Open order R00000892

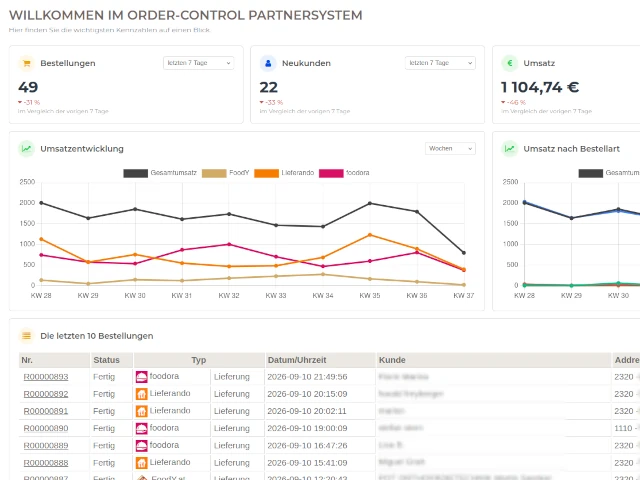[x=46, y=394]
